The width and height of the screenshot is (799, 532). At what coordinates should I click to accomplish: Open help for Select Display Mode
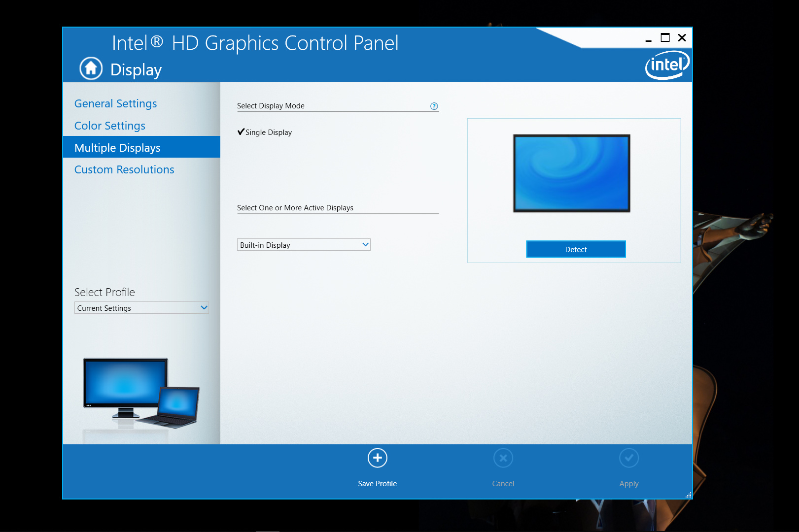point(434,106)
